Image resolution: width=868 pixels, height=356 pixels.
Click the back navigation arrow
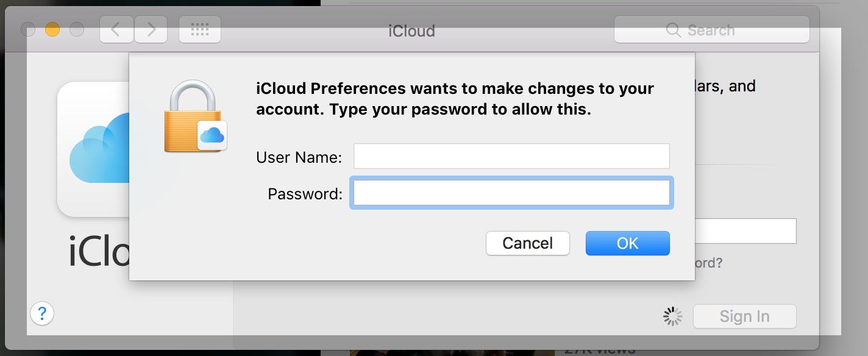116,29
